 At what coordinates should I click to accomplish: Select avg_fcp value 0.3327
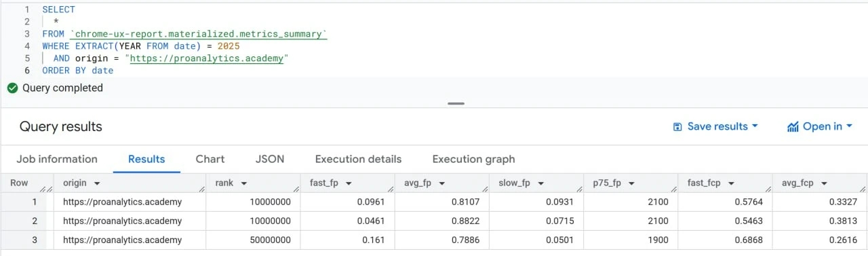(819, 202)
